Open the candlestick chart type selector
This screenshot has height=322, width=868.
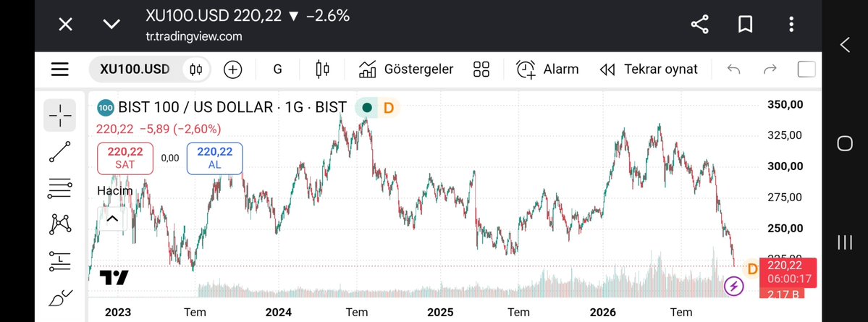322,69
